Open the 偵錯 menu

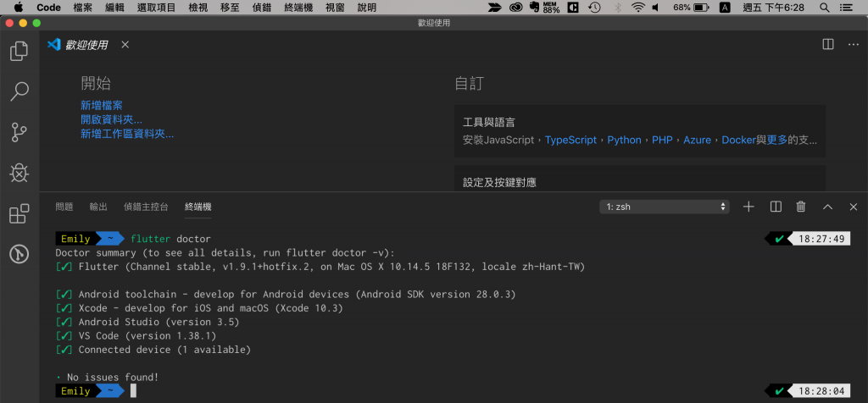261,8
